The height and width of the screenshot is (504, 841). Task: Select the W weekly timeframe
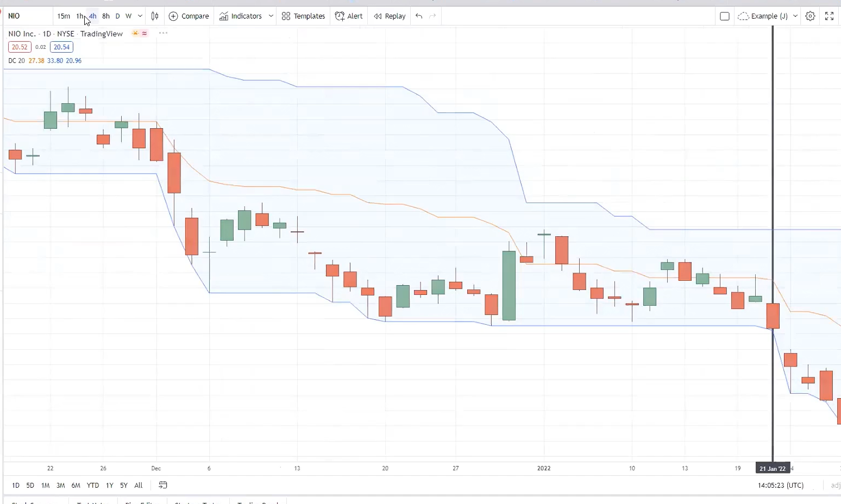[x=129, y=16]
